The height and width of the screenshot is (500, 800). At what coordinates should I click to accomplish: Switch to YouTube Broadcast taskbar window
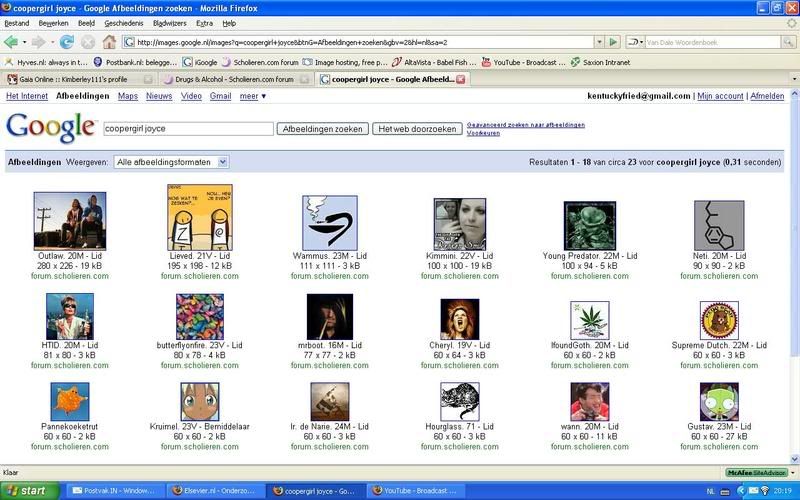pos(416,491)
